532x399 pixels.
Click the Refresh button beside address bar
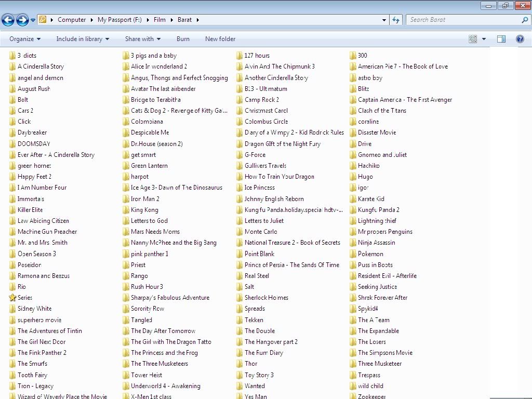coord(395,20)
